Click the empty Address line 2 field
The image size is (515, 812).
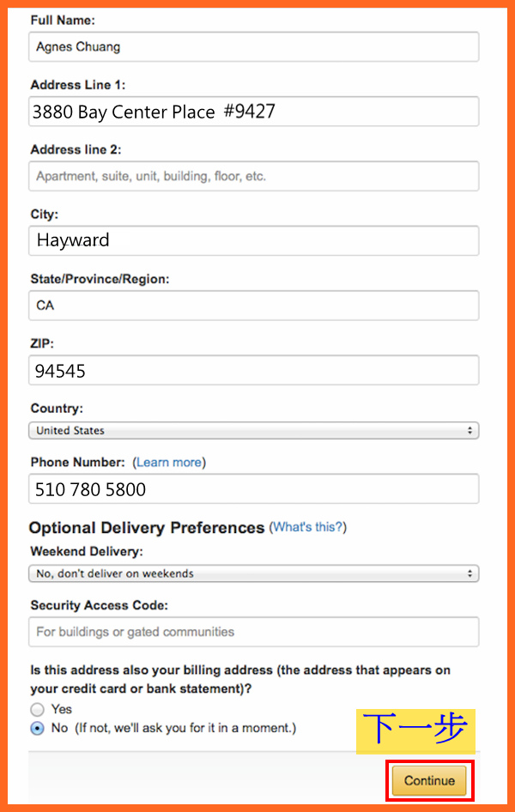(x=254, y=176)
